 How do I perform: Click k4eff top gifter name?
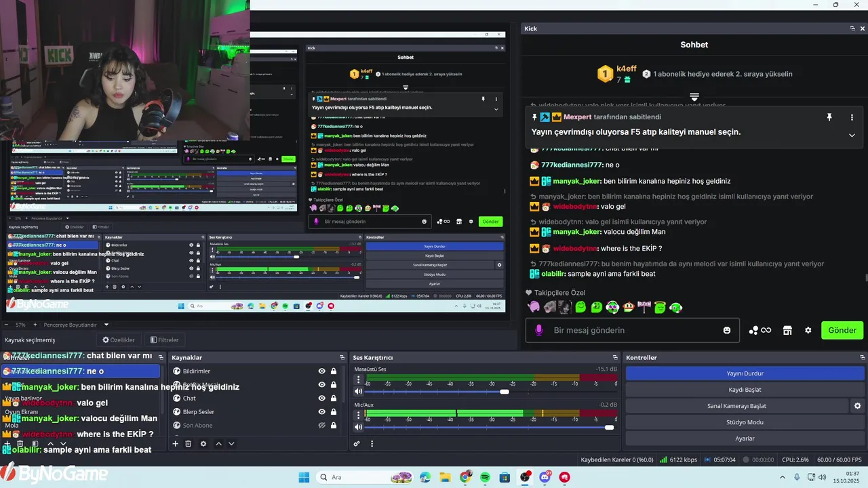tap(626, 68)
